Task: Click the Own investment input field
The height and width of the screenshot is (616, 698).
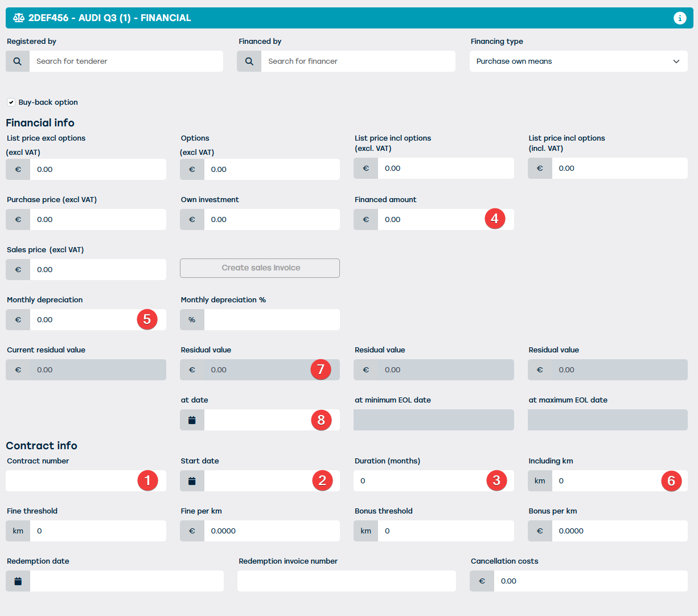Action: (x=272, y=220)
